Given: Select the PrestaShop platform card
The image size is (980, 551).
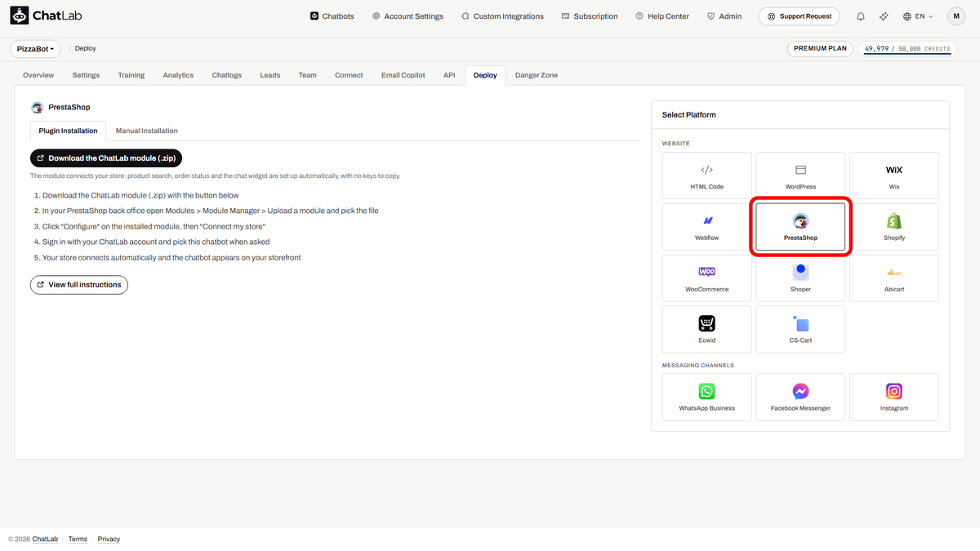Looking at the screenshot, I should click(800, 227).
